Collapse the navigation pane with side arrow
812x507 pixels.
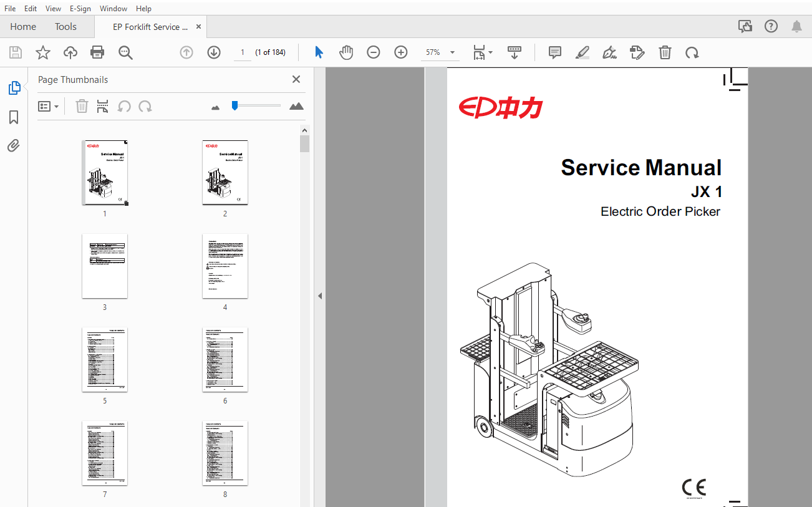coord(320,296)
